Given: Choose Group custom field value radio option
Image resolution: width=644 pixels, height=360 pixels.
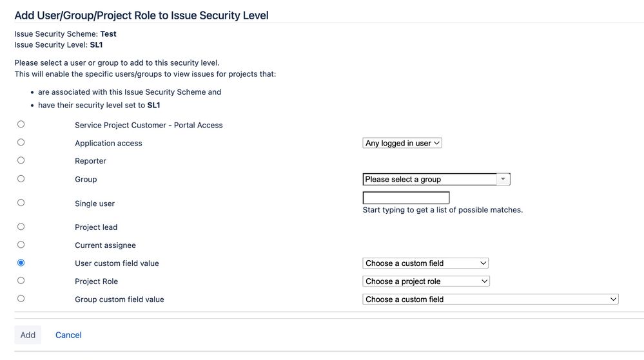Looking at the screenshot, I should click(x=21, y=299).
